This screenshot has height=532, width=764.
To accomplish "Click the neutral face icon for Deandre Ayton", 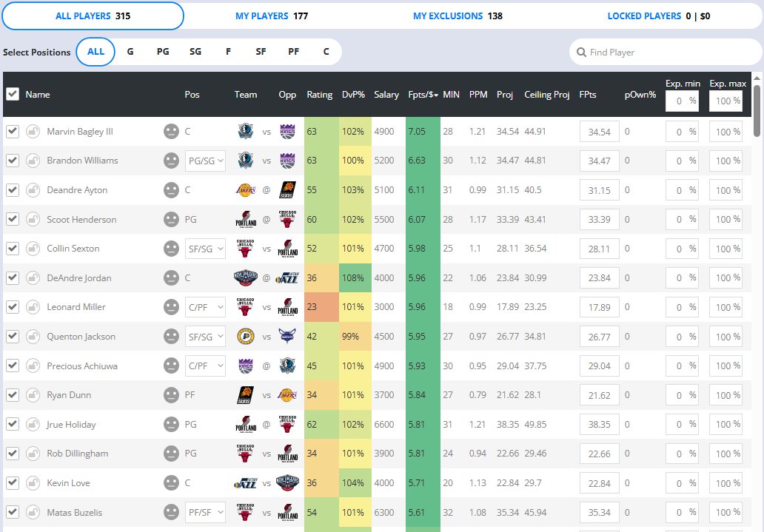I will [171, 190].
